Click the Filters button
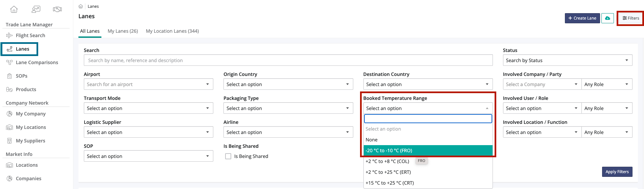 coord(631,18)
